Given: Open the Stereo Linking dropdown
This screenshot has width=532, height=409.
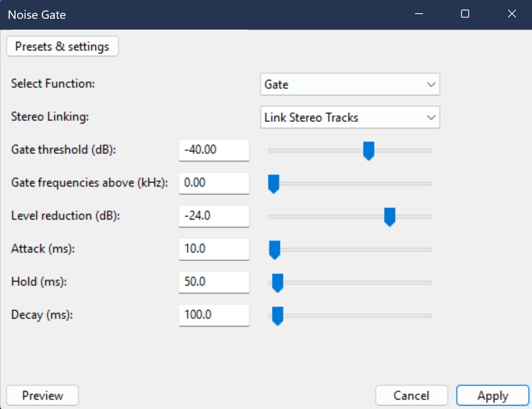Looking at the screenshot, I should [350, 117].
